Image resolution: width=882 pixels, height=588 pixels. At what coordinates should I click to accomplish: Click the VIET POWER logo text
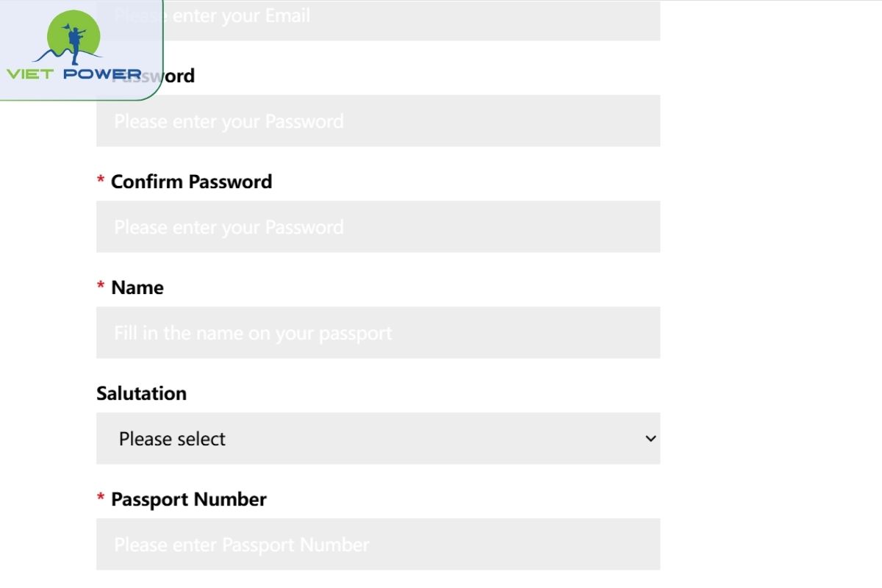[x=73, y=74]
